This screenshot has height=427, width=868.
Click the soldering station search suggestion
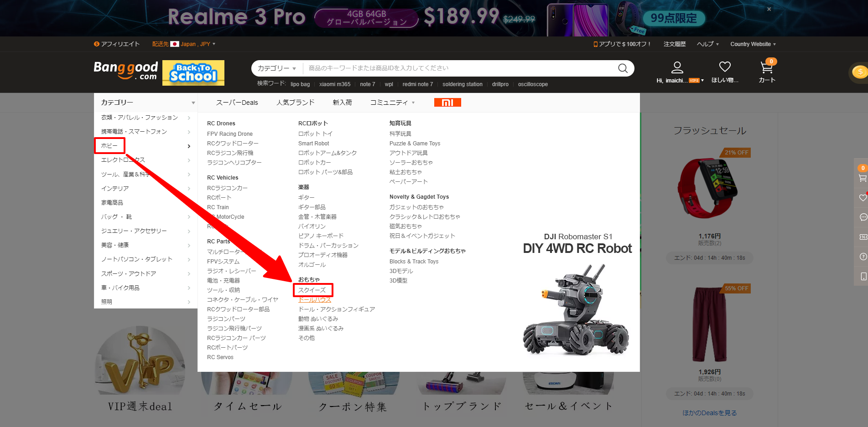click(x=463, y=84)
